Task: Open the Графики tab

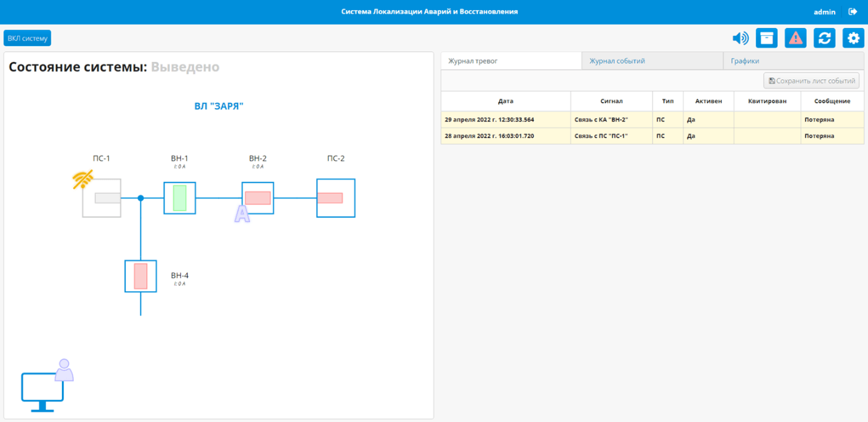Action: pos(795,61)
